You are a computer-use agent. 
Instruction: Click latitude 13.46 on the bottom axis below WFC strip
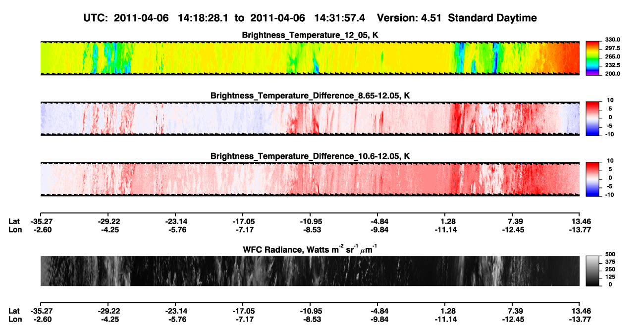pos(580,311)
